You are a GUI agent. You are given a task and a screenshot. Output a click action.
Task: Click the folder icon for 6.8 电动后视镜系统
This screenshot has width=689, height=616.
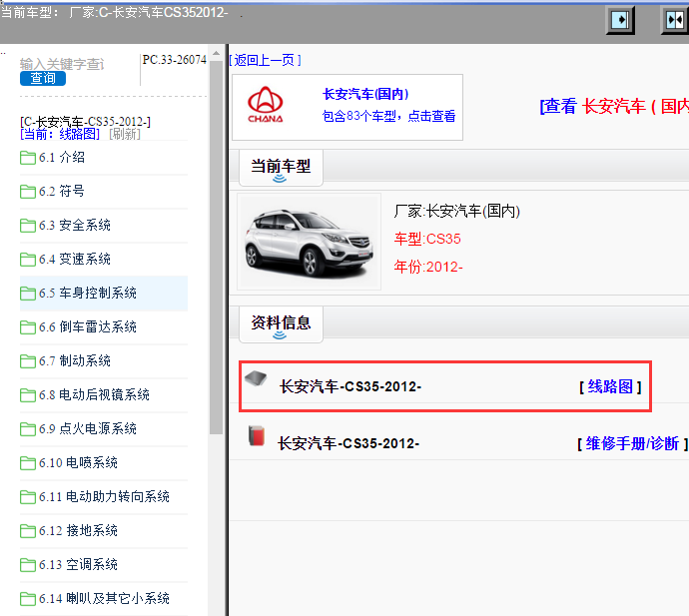pyautogui.click(x=28, y=395)
